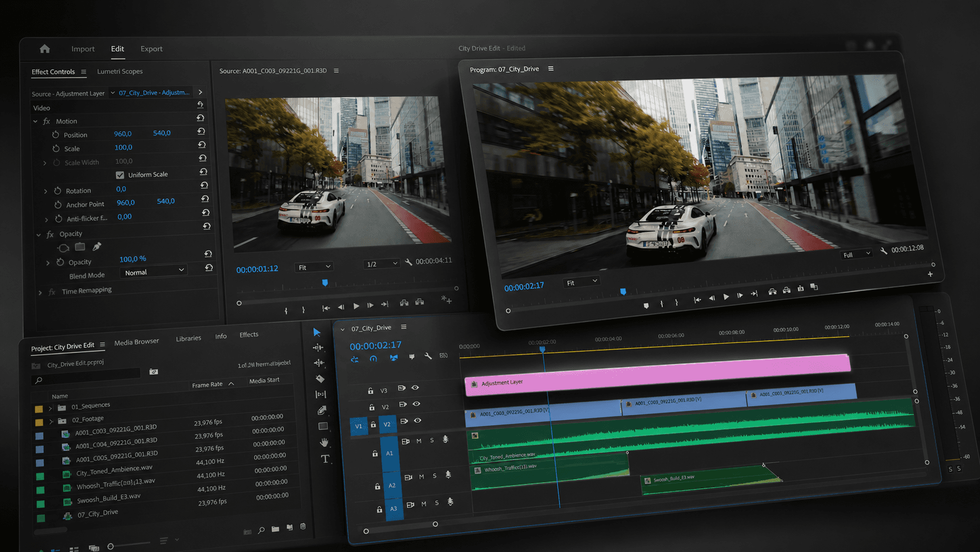980x552 pixels.
Task: Open Program monitor Full resolution dropdown
Action: [x=856, y=255]
